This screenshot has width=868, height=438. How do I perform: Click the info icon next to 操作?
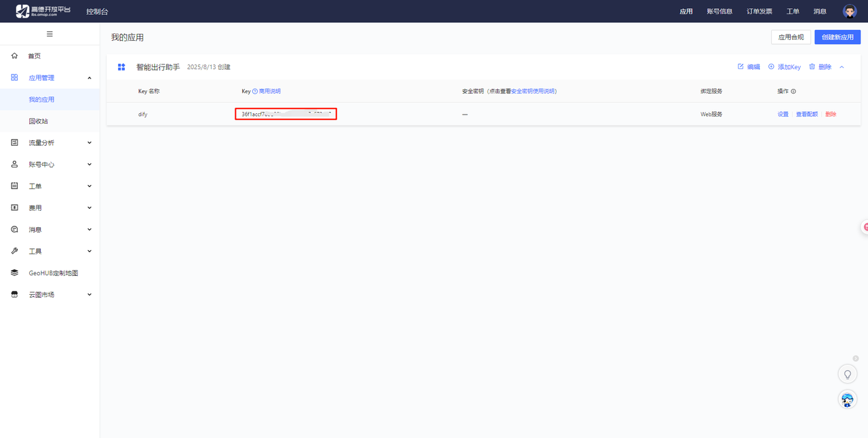click(793, 91)
